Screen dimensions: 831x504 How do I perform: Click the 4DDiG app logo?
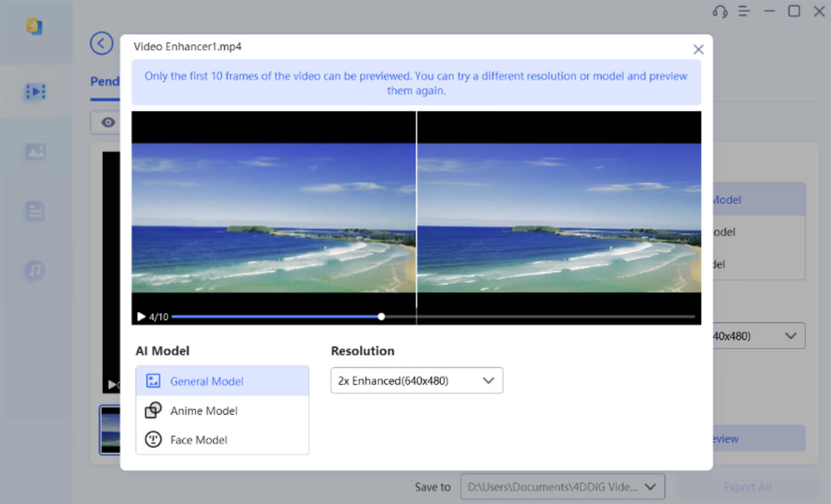point(34,26)
